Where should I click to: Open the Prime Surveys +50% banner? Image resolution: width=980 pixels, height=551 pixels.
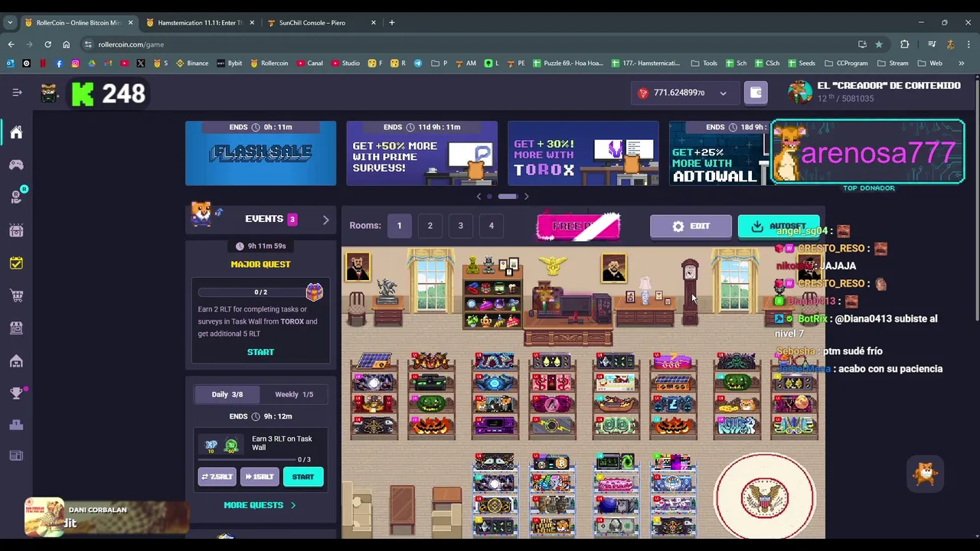tap(422, 153)
